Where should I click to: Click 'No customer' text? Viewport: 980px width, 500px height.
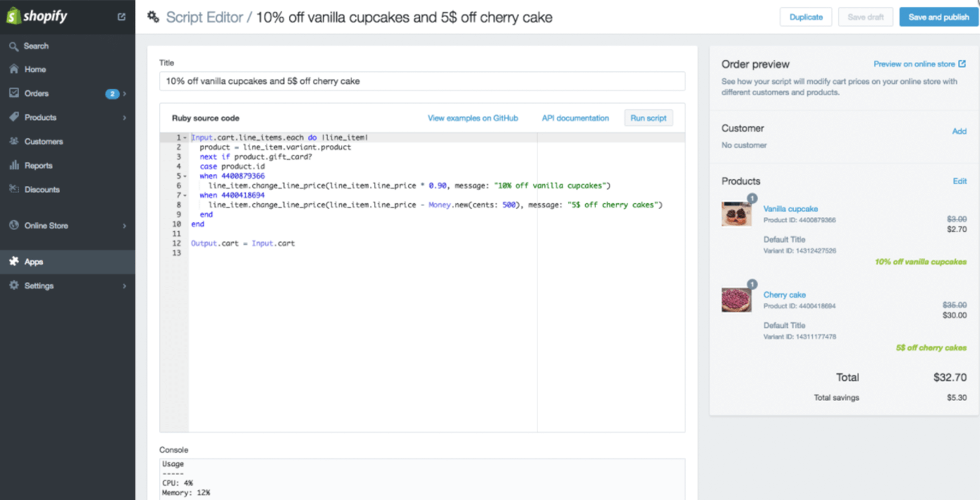pyautogui.click(x=744, y=145)
